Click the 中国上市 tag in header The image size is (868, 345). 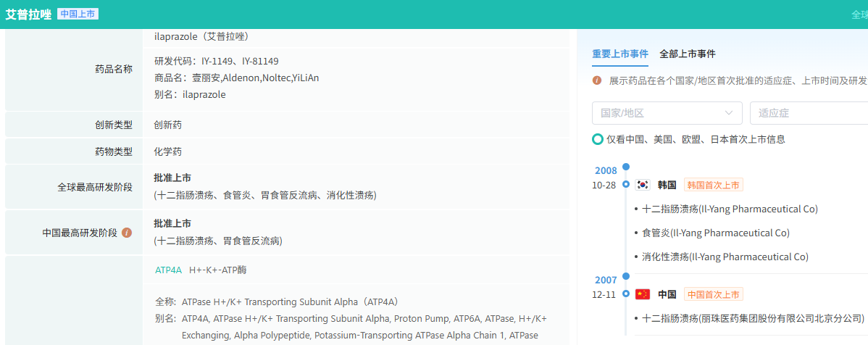tap(78, 14)
